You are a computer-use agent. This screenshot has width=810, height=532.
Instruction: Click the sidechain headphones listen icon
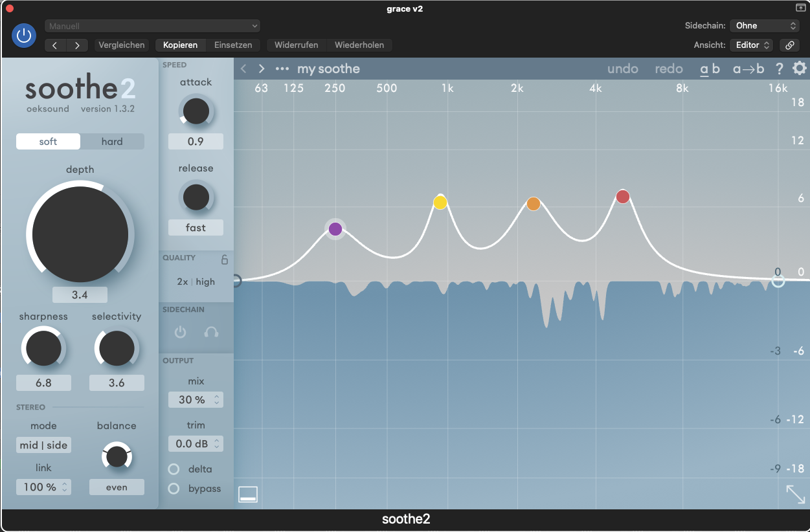211,332
